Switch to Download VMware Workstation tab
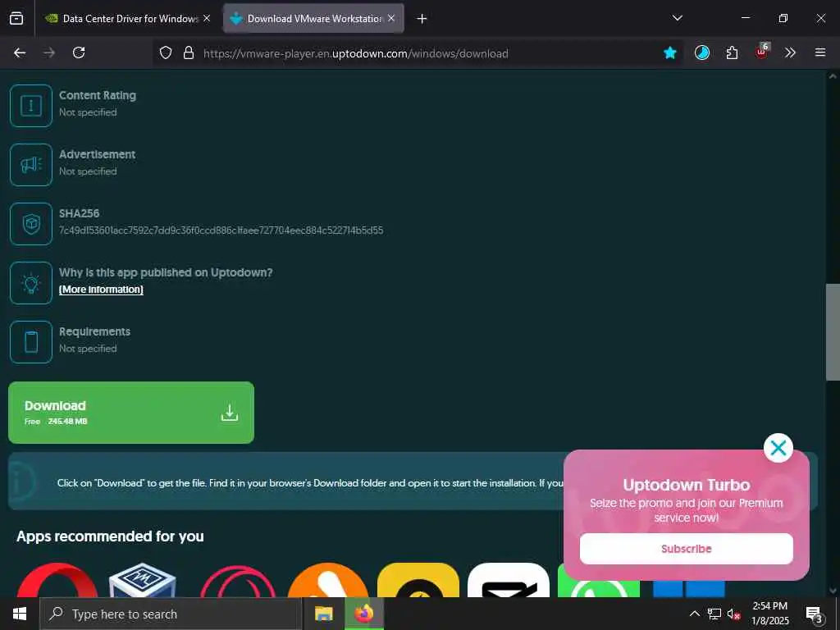This screenshot has height=630, width=840. click(313, 18)
